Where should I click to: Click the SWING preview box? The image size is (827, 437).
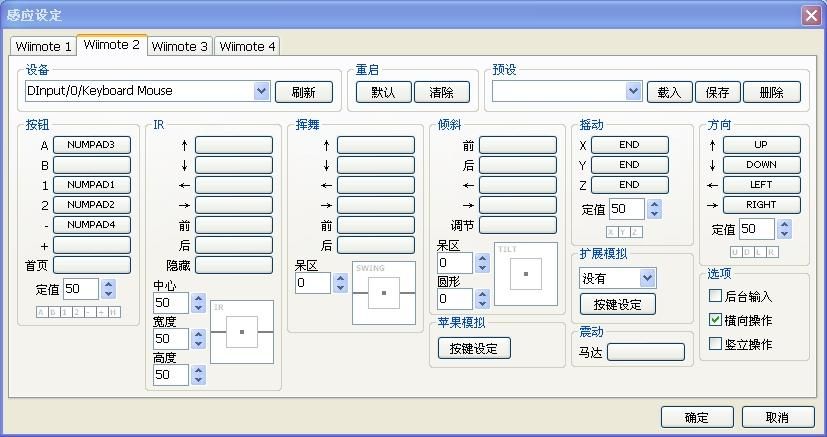384,293
